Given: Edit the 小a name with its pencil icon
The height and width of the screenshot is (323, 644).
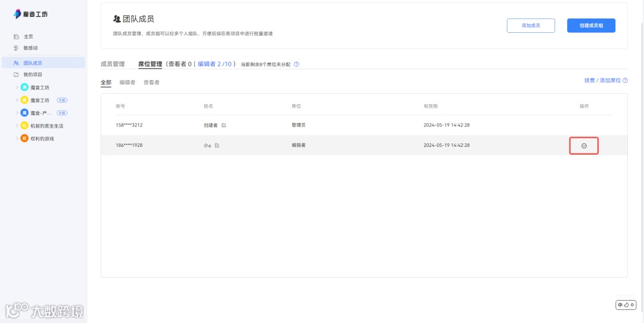Looking at the screenshot, I should [217, 145].
